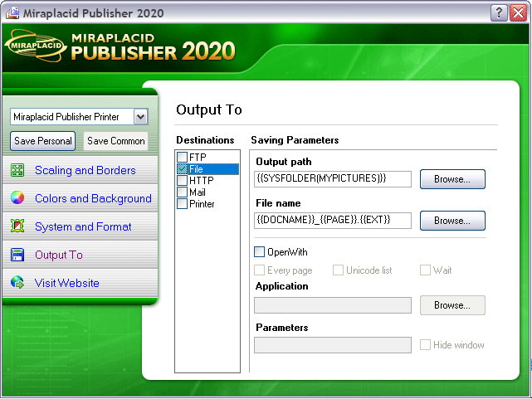532x399 pixels.
Task: Open the Scaling and Borders section
Action: 85,170
